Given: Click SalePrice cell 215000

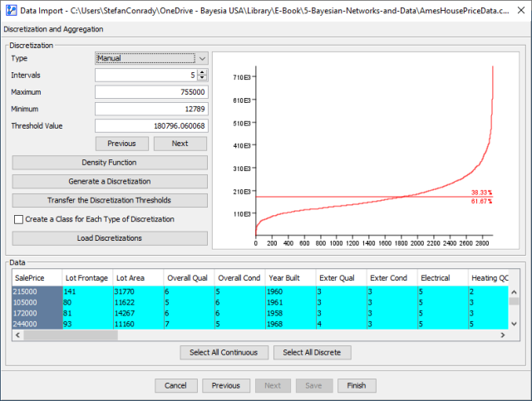Looking at the screenshot, I should click(37, 291).
